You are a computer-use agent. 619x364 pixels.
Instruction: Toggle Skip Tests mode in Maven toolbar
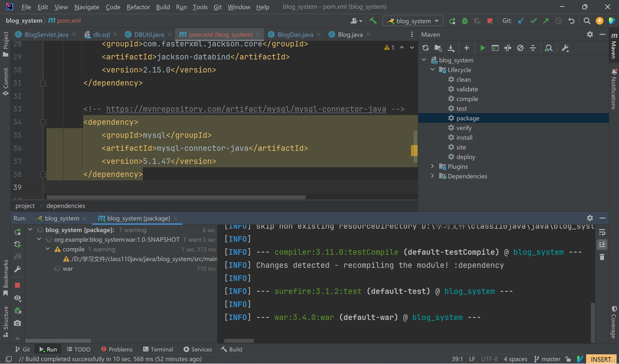[520, 48]
